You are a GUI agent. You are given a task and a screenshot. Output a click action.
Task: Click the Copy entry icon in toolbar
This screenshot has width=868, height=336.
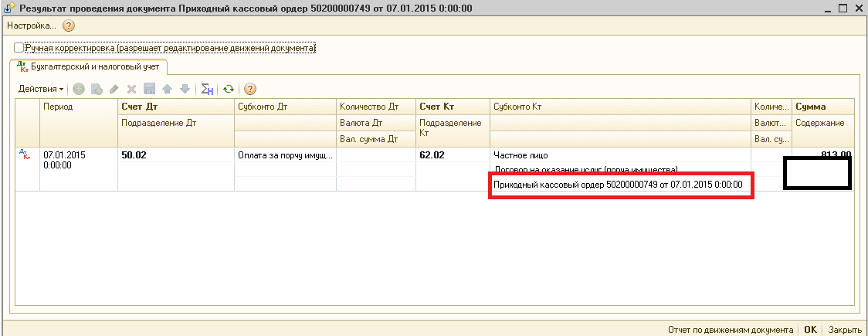click(x=97, y=89)
